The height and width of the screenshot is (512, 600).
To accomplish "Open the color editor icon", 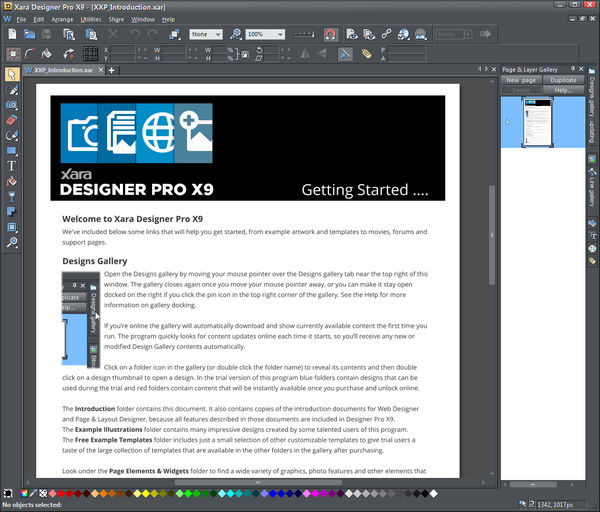I will click(x=24, y=493).
